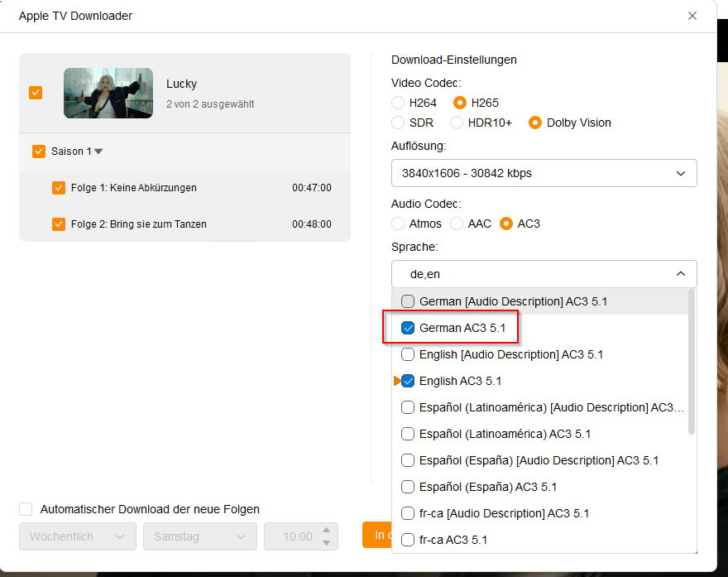Click the 00:48:00 episode duration
This screenshot has height=577, width=728.
pyautogui.click(x=312, y=224)
